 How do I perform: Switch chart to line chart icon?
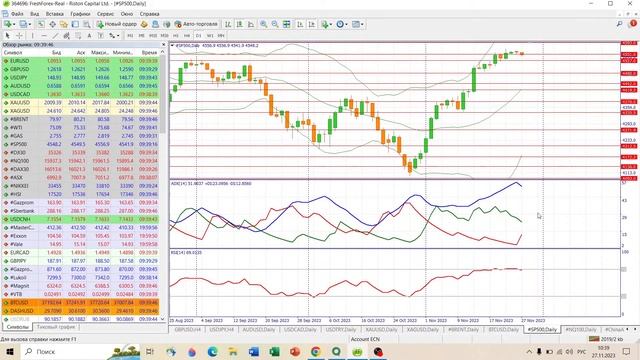251,24
